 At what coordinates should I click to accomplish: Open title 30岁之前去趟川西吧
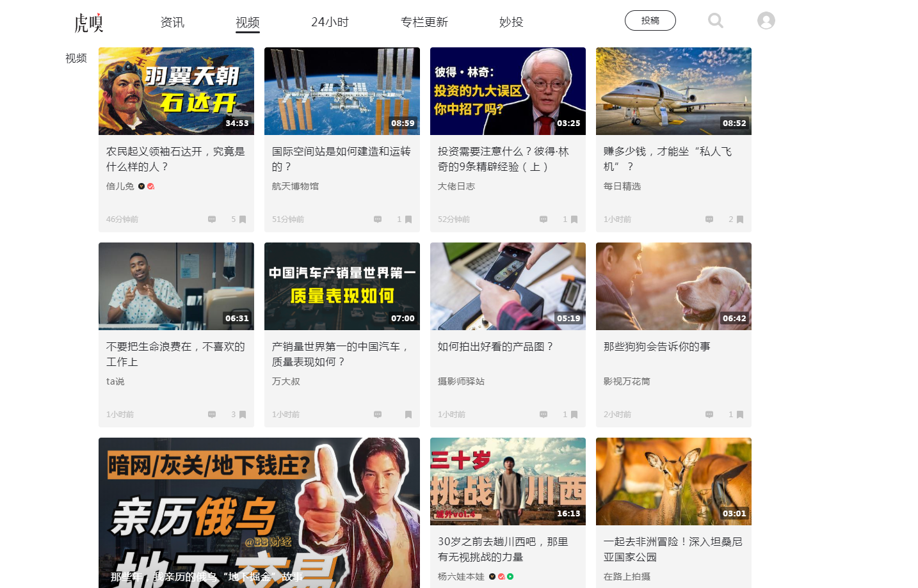coord(503,550)
